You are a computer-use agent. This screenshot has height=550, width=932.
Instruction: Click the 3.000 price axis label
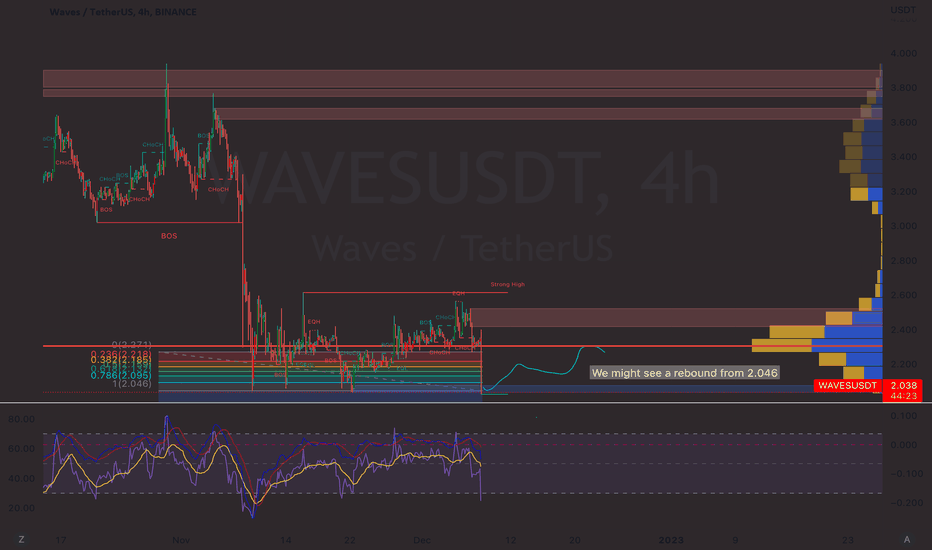click(903, 226)
